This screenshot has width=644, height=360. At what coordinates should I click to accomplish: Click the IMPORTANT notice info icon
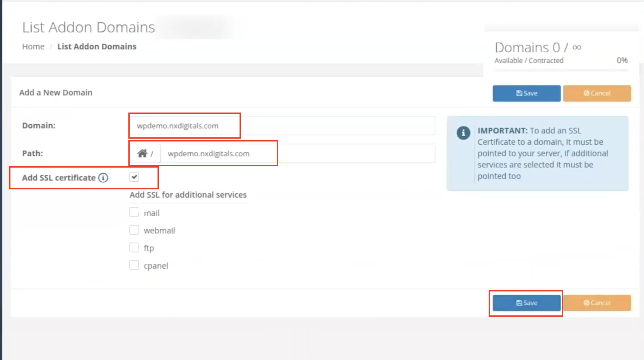pyautogui.click(x=463, y=133)
